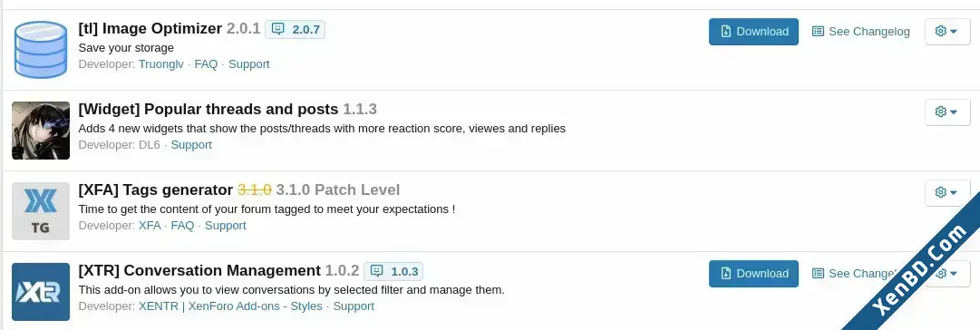Viewport: 980px width, 330px height.
Task: Open FAQ link for Image Optimizer
Action: tap(207, 63)
